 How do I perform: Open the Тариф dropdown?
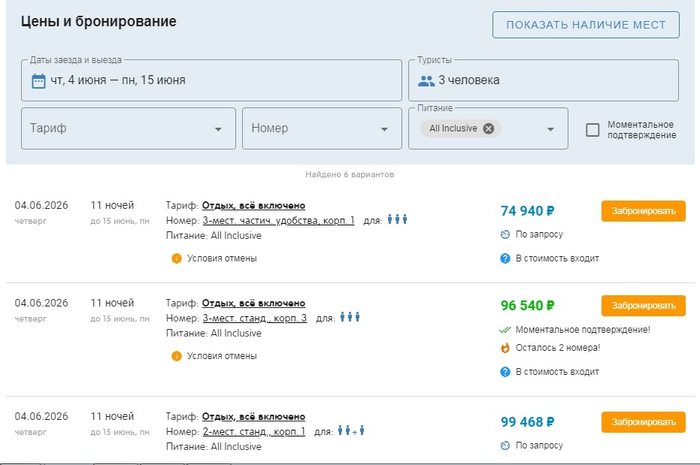tap(218, 129)
